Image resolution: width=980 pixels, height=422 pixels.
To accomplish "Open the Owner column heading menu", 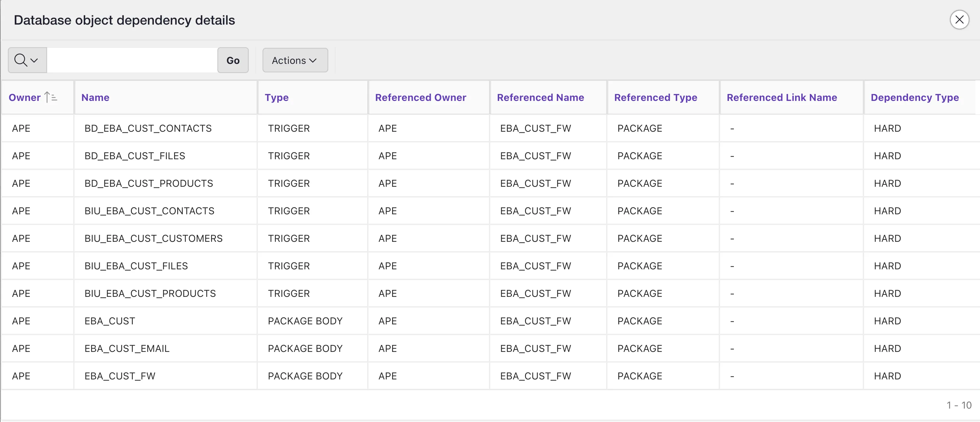I will [x=24, y=97].
